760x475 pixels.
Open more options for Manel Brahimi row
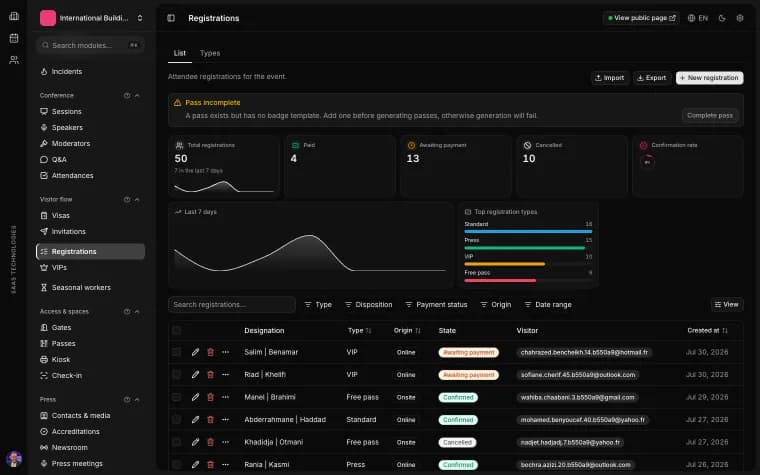click(x=225, y=397)
